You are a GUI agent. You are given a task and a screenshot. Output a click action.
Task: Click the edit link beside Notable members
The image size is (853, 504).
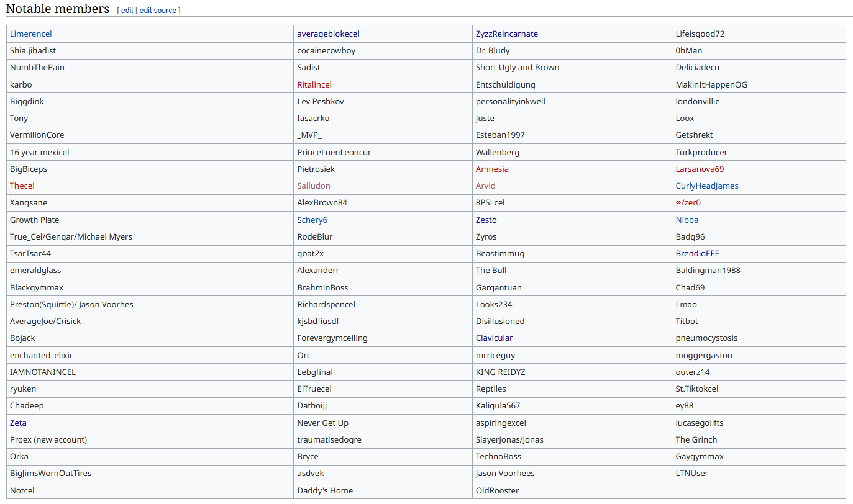point(127,11)
